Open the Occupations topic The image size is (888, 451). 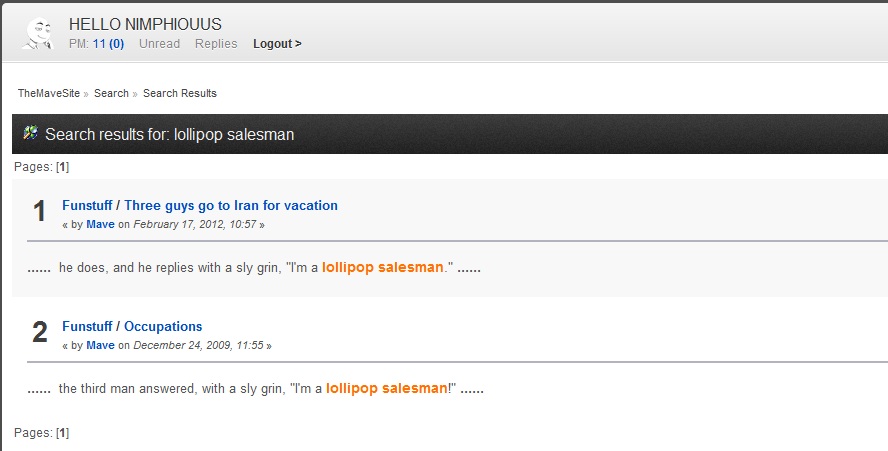point(163,326)
